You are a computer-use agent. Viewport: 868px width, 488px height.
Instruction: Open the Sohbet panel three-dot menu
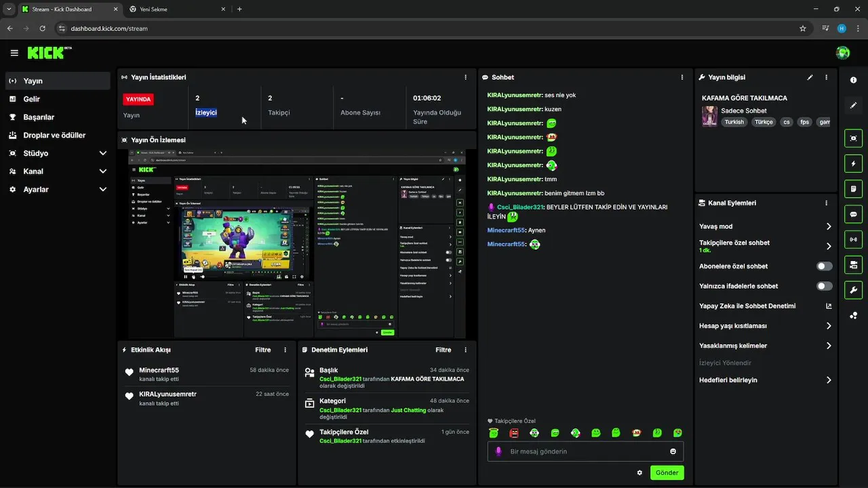point(682,77)
